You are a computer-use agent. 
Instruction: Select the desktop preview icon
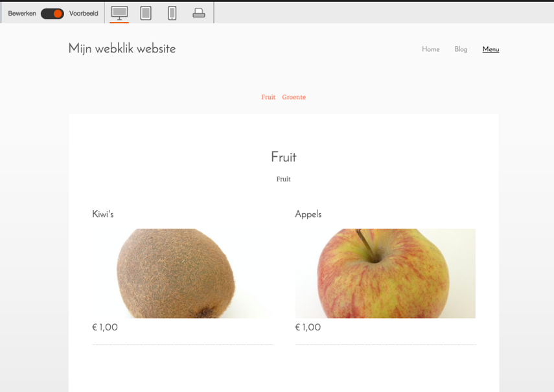pos(119,13)
